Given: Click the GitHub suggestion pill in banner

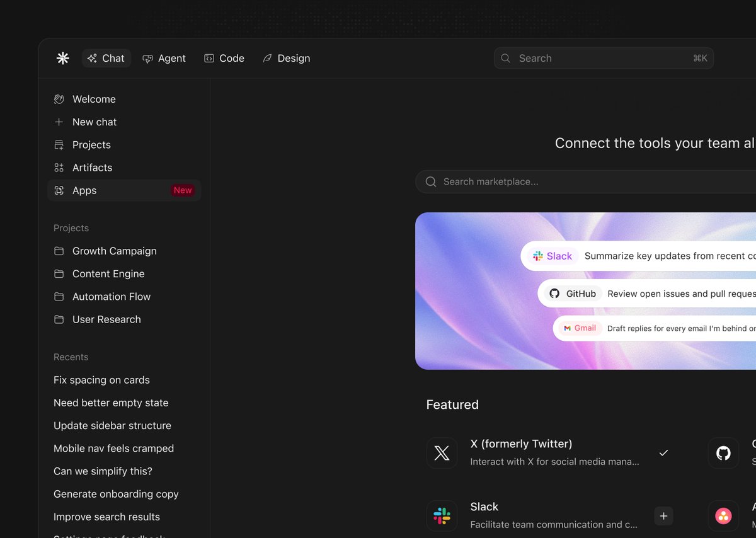Looking at the screenshot, I should (647, 294).
